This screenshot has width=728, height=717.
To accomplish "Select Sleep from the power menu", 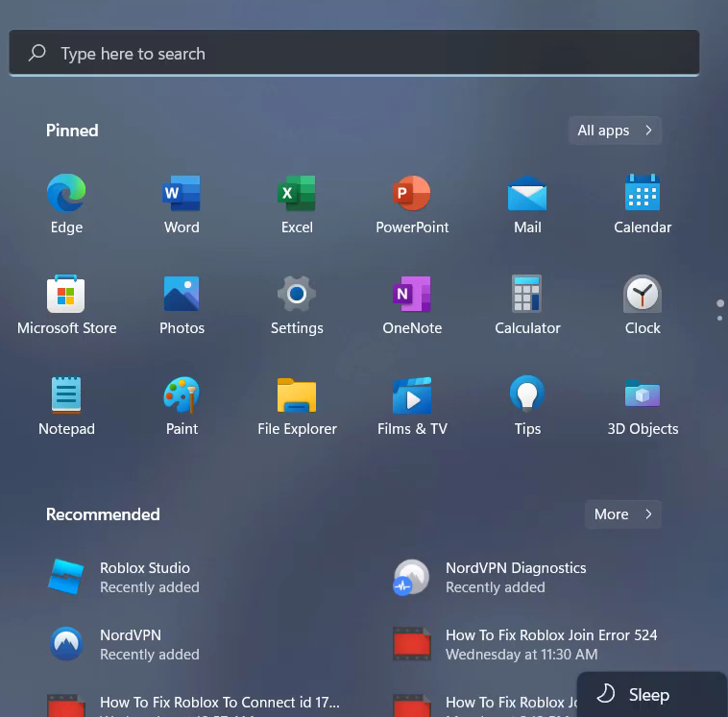I will click(651, 695).
